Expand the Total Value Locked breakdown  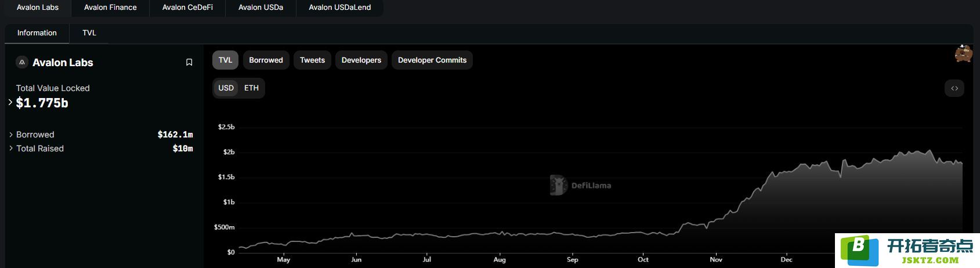coord(10,102)
